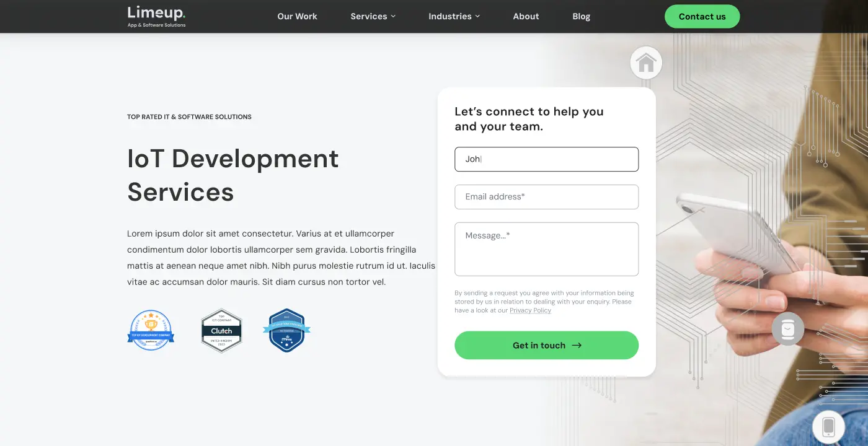The height and width of the screenshot is (446, 868).
Task: Click the smart speaker icon on the photo
Action: click(x=787, y=329)
